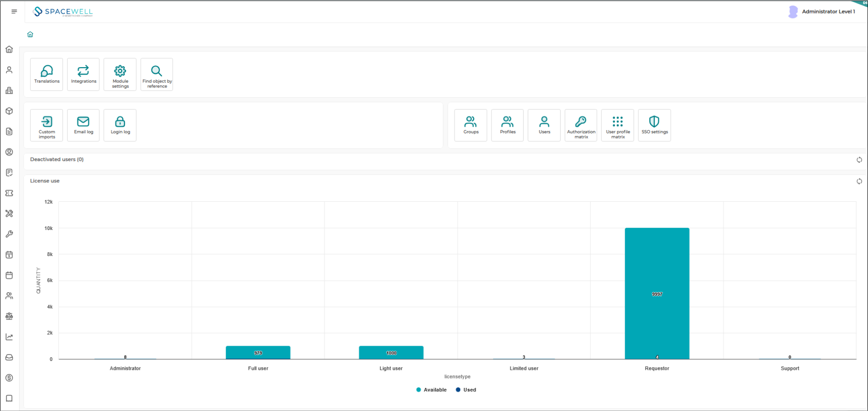This screenshot has width=868, height=411.
Task: Open the Users tile
Action: tap(544, 125)
